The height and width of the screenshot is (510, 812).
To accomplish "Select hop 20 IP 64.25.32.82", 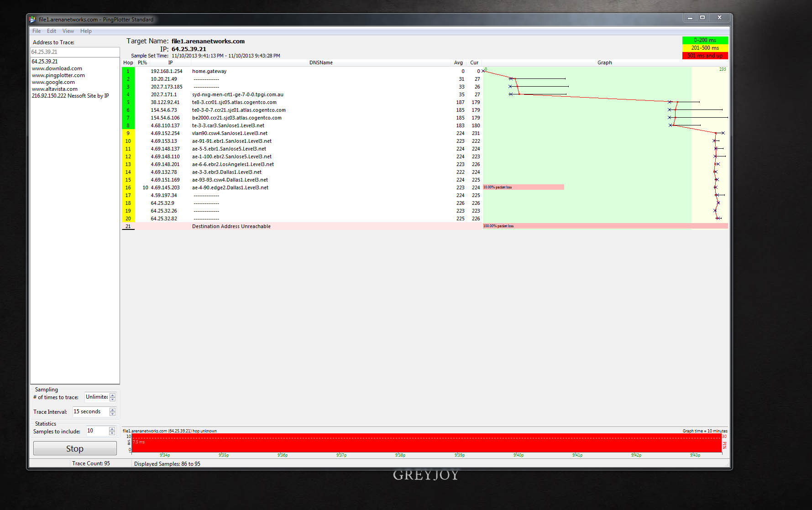I will point(164,219).
